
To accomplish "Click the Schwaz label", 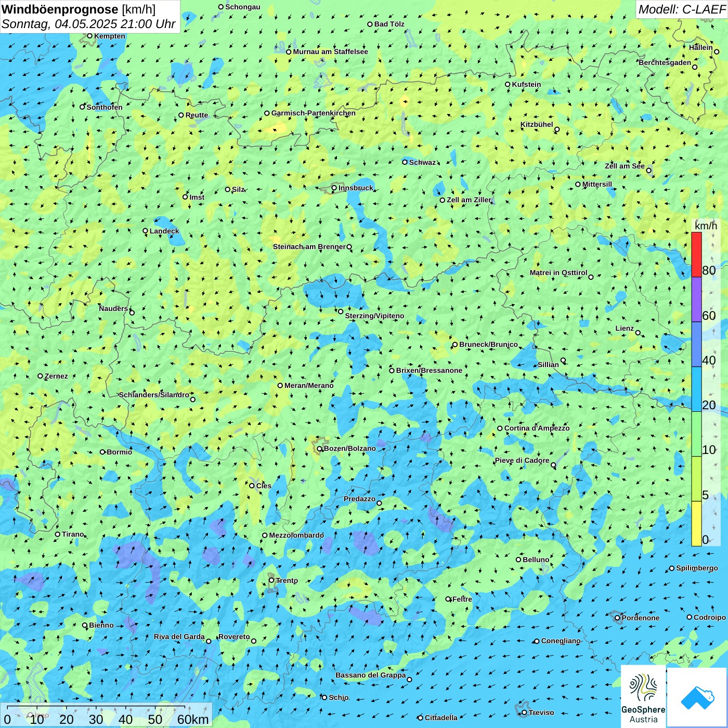I will [x=422, y=162].
